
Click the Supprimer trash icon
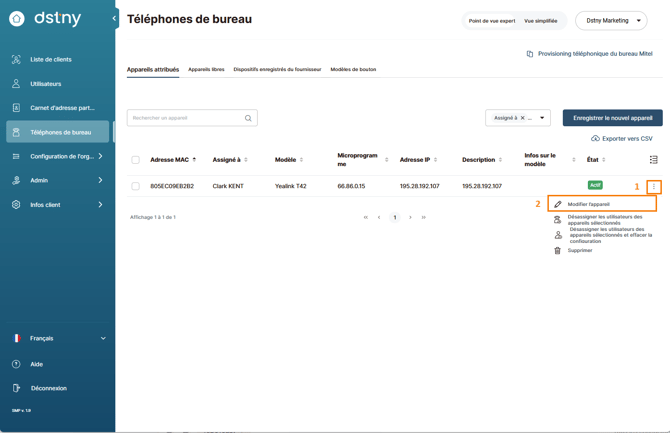[557, 250]
